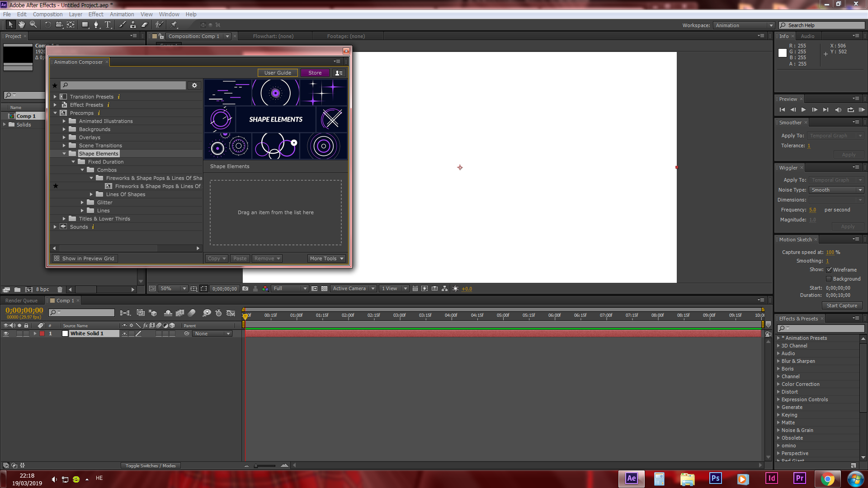This screenshot has height=488, width=868.
Task: Select the Zoom tool
Action: pos(33,25)
